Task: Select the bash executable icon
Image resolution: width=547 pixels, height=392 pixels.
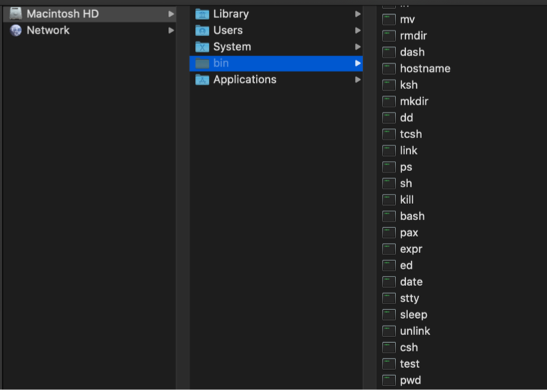Action: point(389,216)
